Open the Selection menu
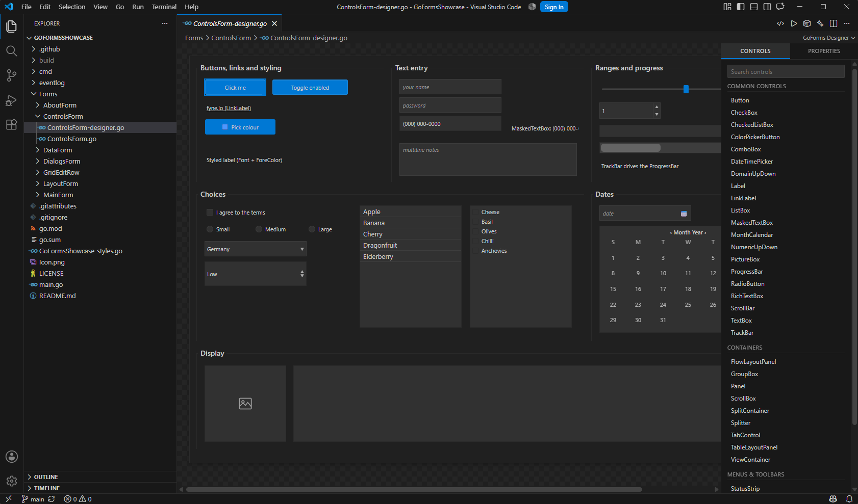858x504 pixels. point(72,7)
